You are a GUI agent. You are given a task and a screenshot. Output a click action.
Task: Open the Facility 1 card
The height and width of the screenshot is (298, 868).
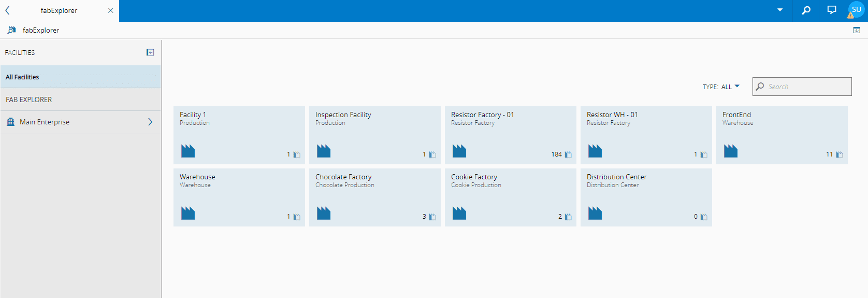(239, 135)
